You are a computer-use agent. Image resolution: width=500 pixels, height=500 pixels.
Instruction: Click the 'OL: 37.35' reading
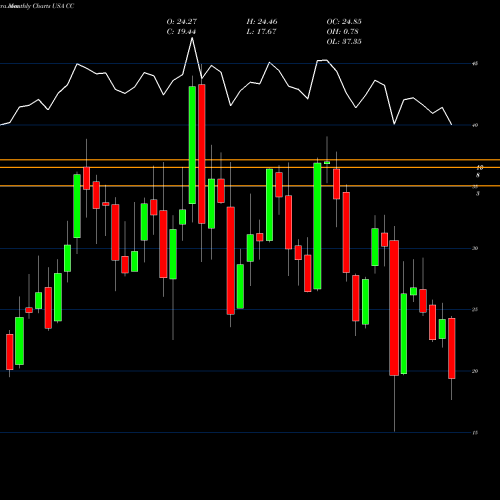tap(344, 42)
